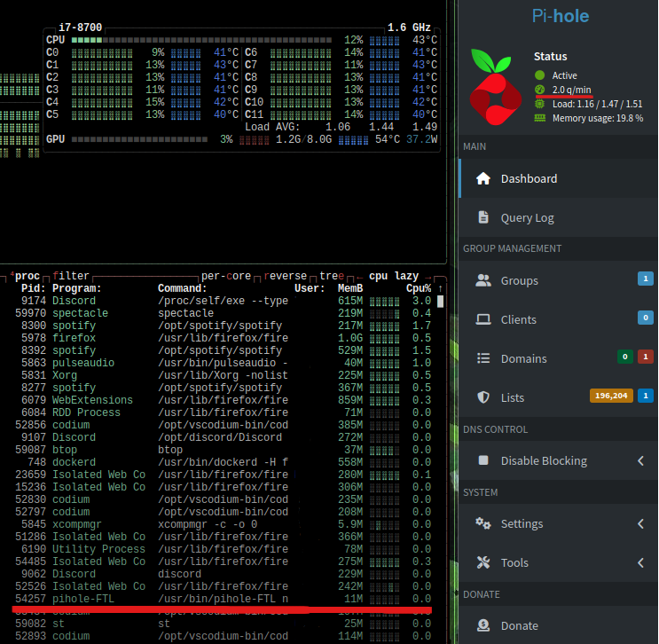Open the Query Log menu item
The height and width of the screenshot is (644, 659).
click(x=559, y=217)
